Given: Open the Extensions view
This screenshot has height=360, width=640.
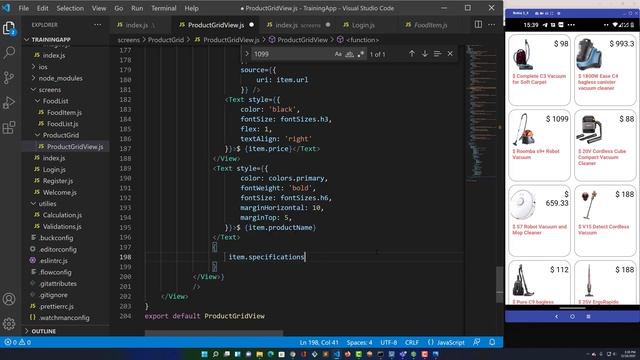Looking at the screenshot, I should (9, 127).
